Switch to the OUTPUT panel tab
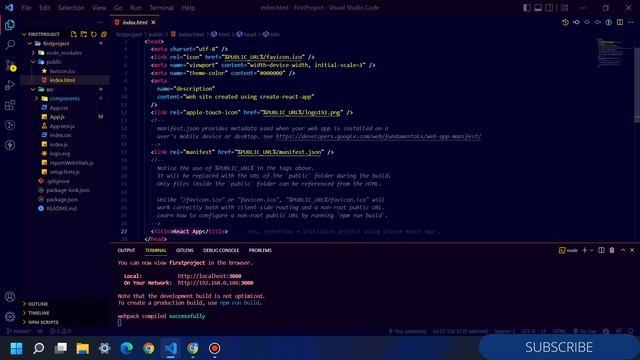The height and width of the screenshot is (360, 640). pyautogui.click(x=126, y=250)
